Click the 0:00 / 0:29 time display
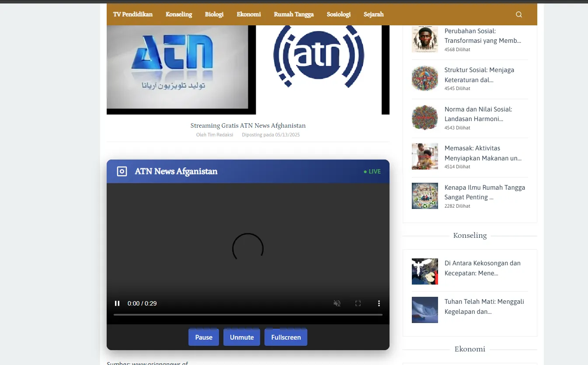 tap(142, 303)
